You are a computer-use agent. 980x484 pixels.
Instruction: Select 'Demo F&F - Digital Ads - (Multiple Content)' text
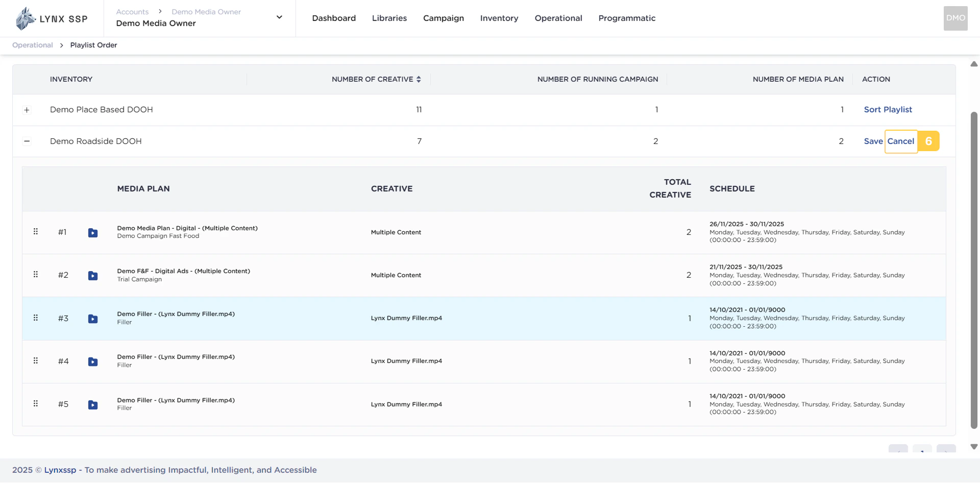pos(184,271)
